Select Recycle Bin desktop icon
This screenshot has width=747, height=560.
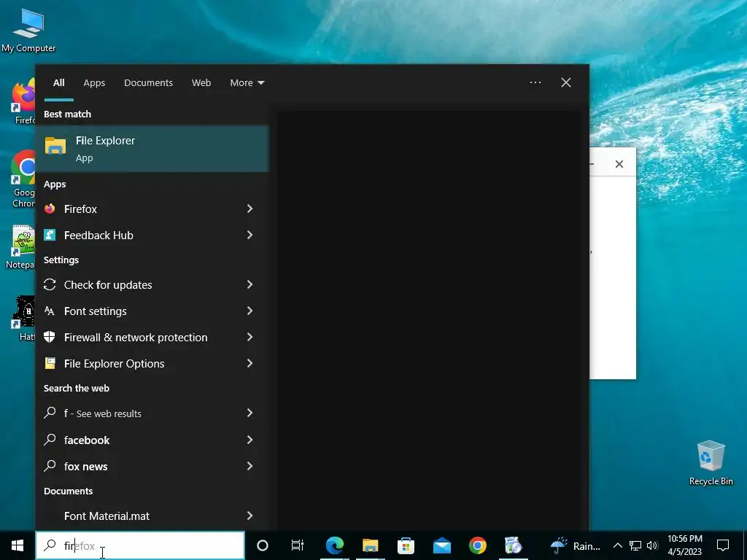(x=711, y=463)
